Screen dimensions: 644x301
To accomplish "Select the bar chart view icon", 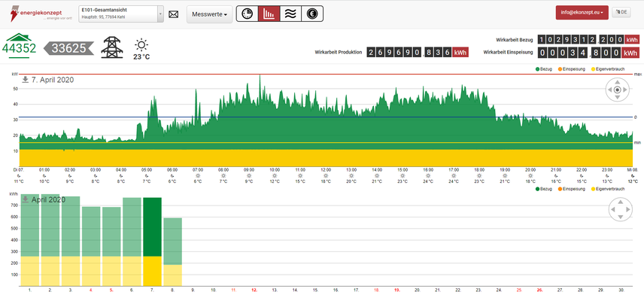I will tap(269, 14).
